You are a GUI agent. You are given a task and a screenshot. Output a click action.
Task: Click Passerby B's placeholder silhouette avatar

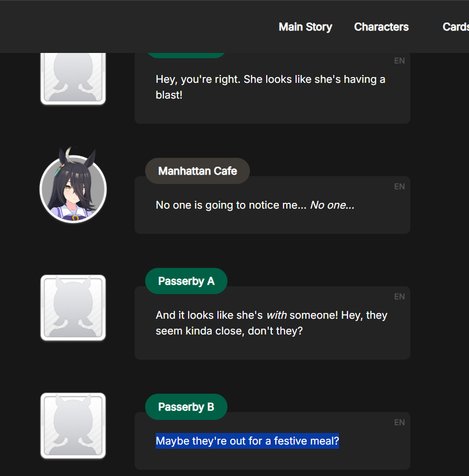pyautogui.click(x=73, y=425)
